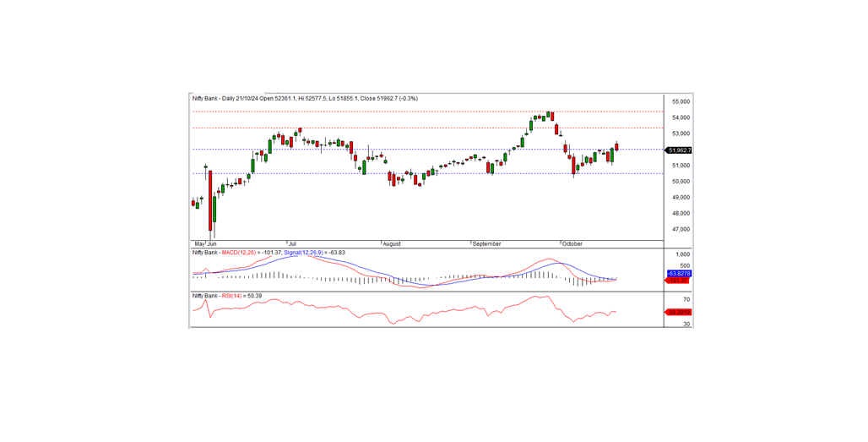Click the 53,000 price axis label

coord(681,134)
